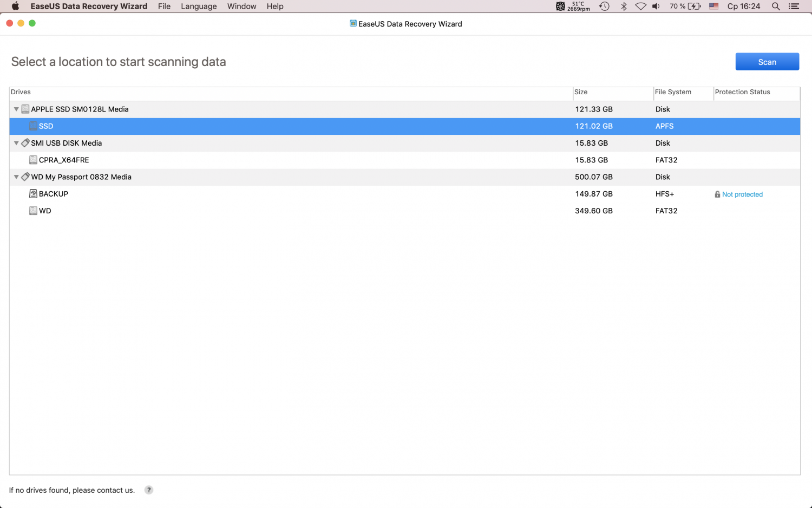Viewport: 812px width, 508px height.
Task: Click the Scan button
Action: (x=767, y=62)
